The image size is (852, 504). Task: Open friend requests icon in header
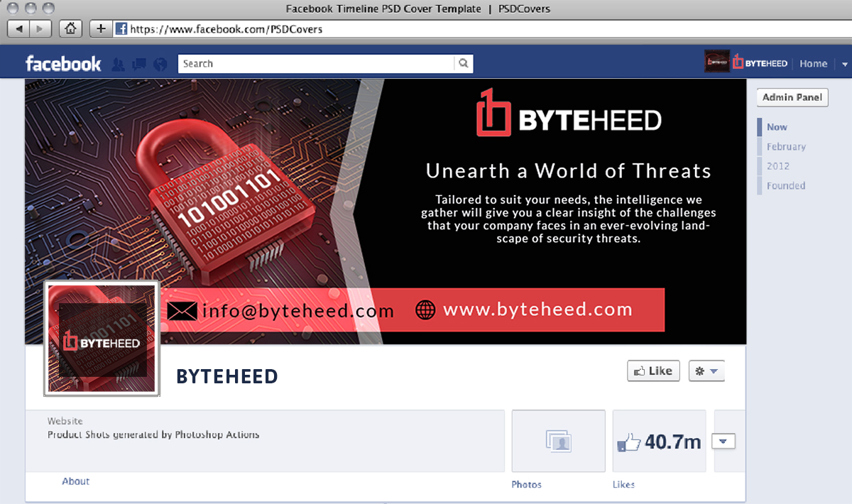click(119, 64)
